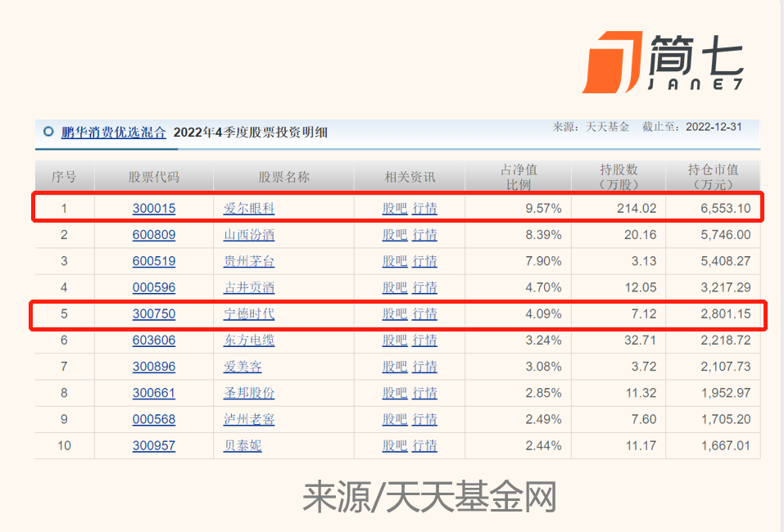The height and width of the screenshot is (532, 784).
Task: Click the 占净值比例 column header
Action: coord(519,177)
